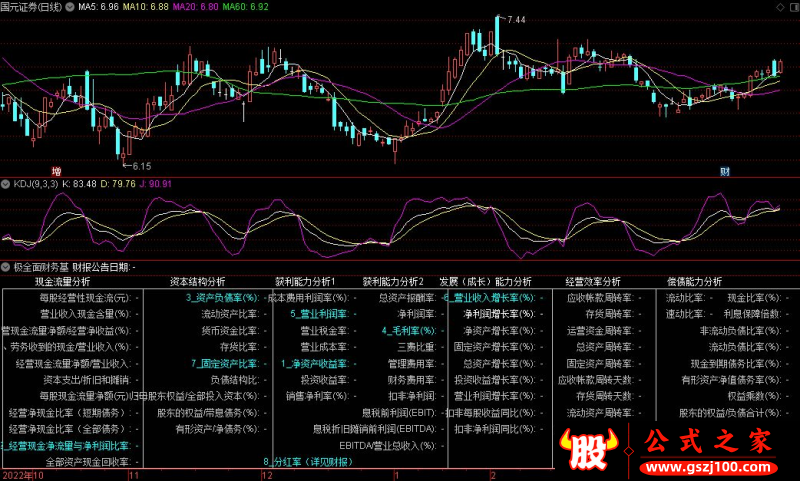Click 总资产周转率 row
The height and width of the screenshot is (481, 800).
[x=605, y=347]
